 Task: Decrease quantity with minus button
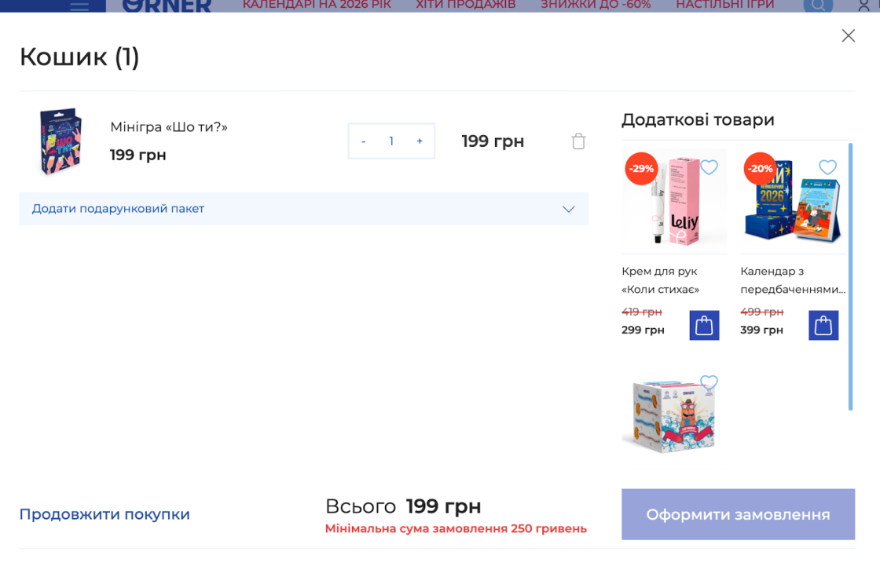click(364, 141)
